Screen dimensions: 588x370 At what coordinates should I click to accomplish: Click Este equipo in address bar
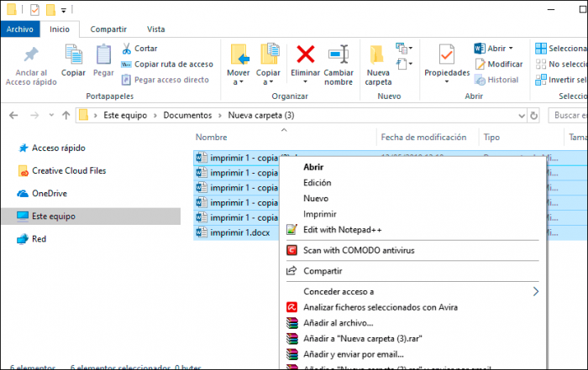point(125,115)
